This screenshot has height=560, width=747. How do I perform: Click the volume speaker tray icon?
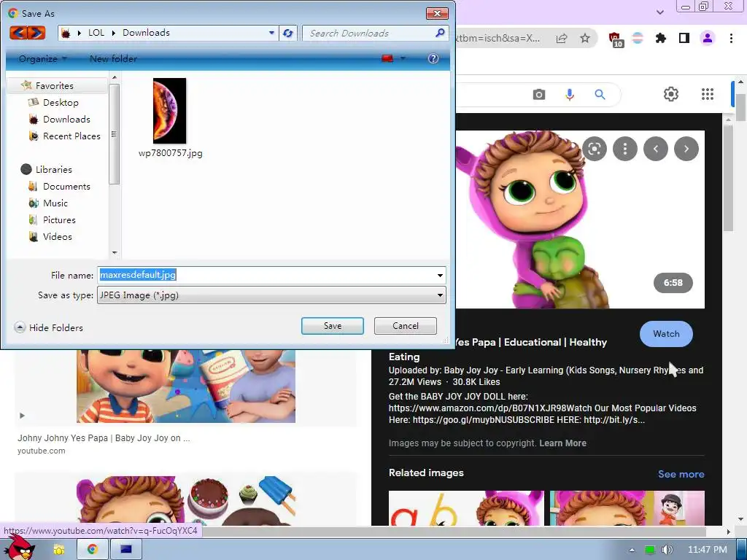point(667,550)
